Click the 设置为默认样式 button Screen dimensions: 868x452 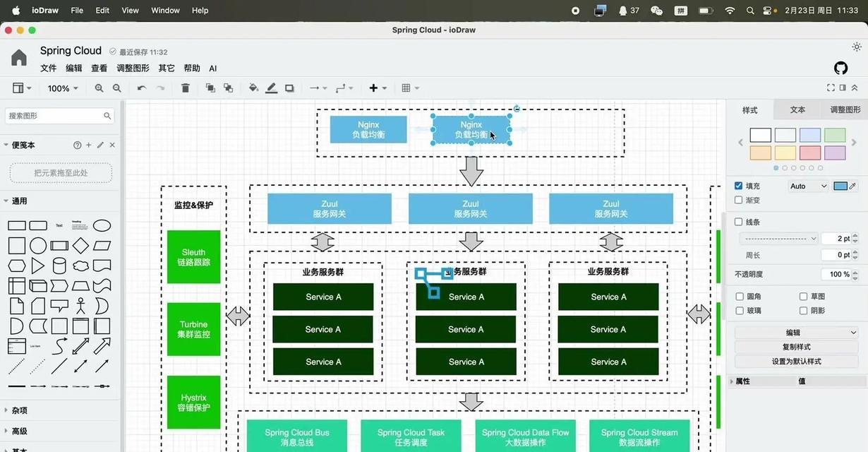coord(797,362)
